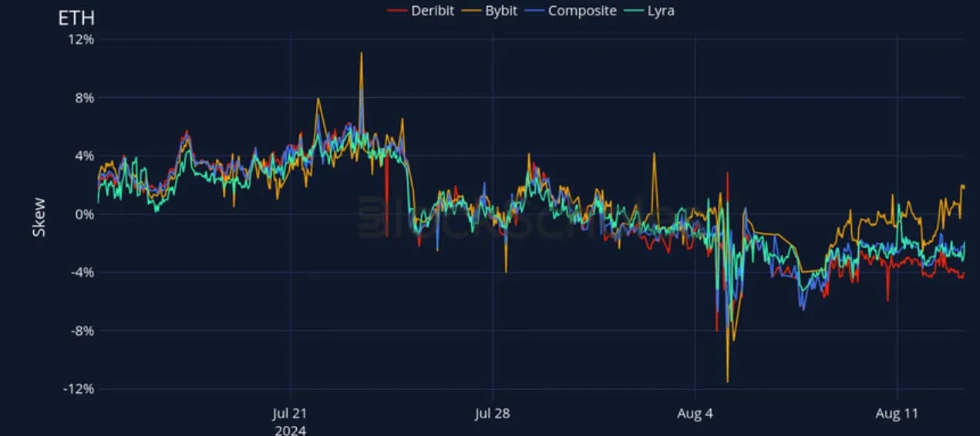Click the Skew y-axis label

(x=39, y=217)
